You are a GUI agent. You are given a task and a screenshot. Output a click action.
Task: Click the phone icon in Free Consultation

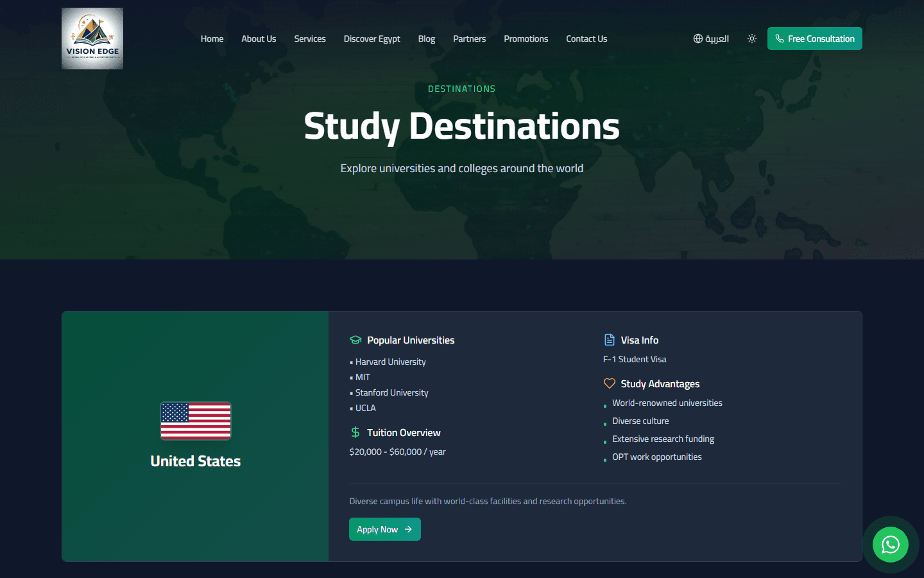780,39
